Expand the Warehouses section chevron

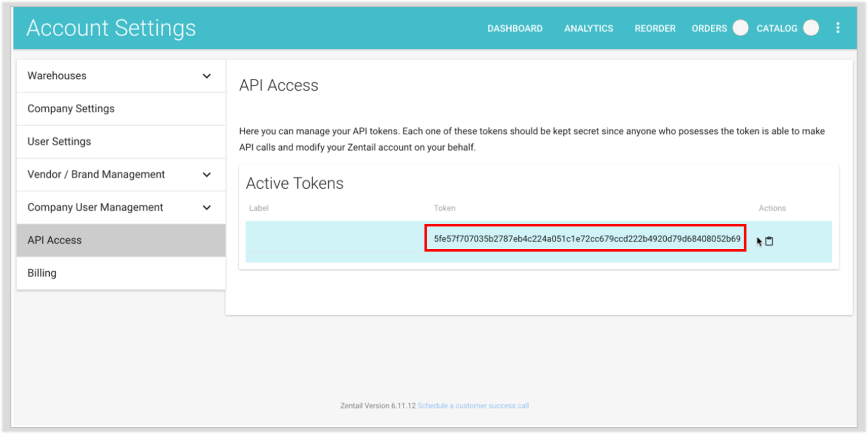tap(207, 76)
